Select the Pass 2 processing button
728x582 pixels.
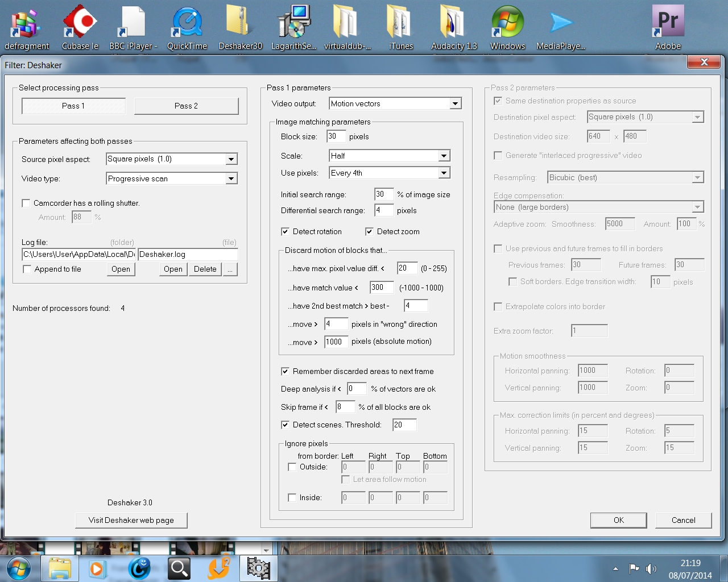(186, 106)
